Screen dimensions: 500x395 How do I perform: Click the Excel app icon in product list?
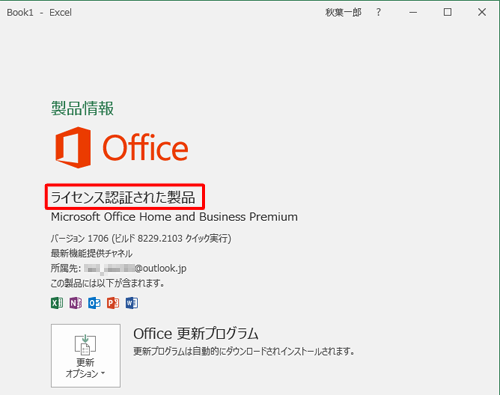tap(57, 303)
